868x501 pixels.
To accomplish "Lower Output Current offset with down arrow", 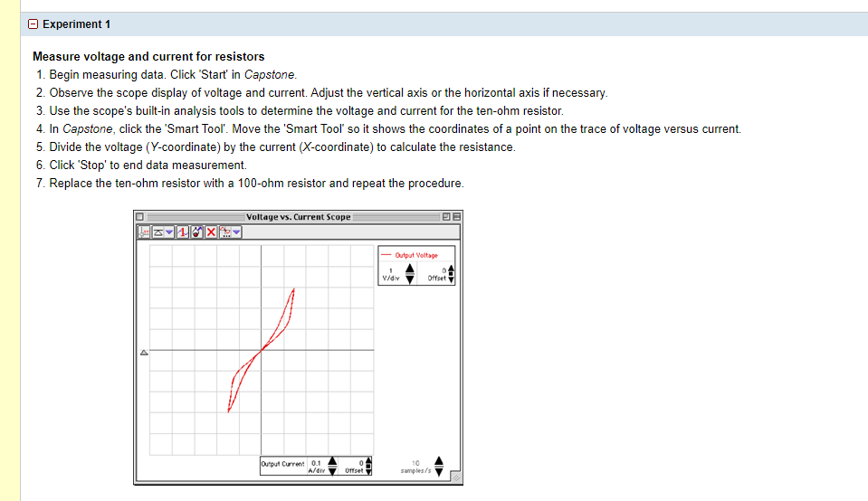I will pos(368,471).
